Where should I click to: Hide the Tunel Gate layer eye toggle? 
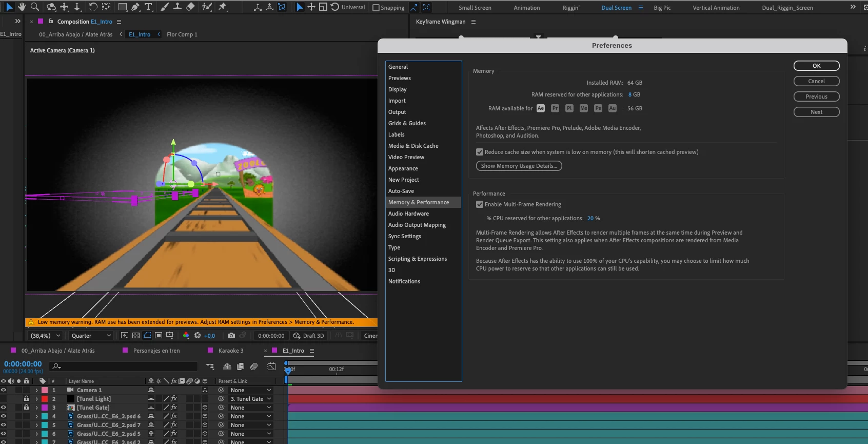4,408
